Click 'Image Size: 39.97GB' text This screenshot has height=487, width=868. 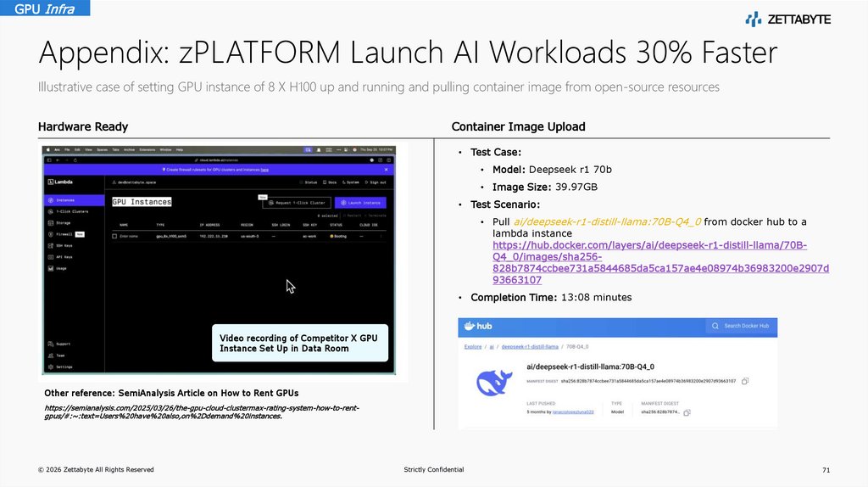545,188
